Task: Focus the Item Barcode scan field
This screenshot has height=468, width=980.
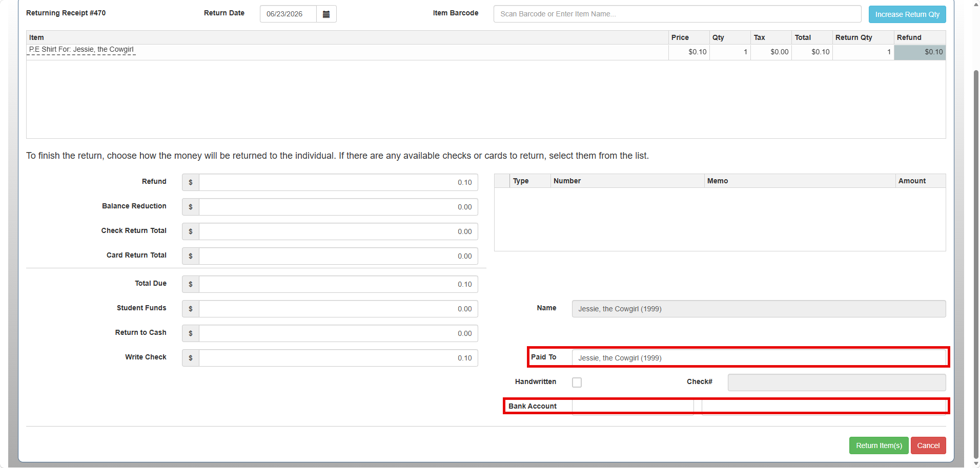Action: [x=677, y=14]
